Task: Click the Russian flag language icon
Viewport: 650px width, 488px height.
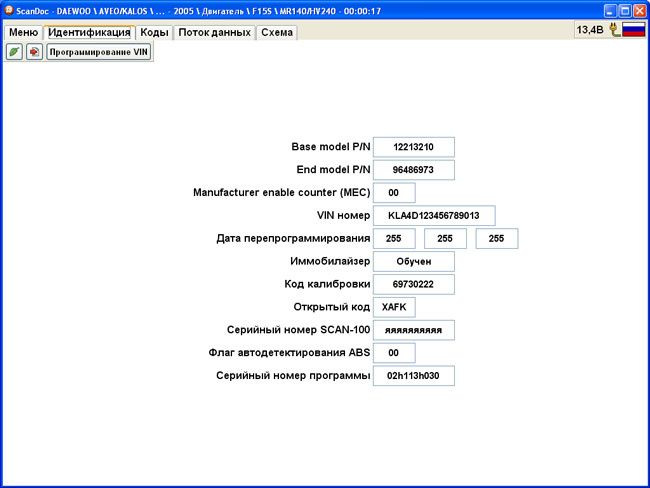Action: click(633, 31)
